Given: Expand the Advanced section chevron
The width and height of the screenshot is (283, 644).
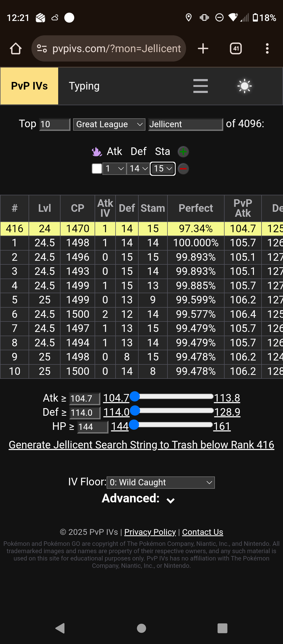Looking at the screenshot, I should pyautogui.click(x=171, y=500).
